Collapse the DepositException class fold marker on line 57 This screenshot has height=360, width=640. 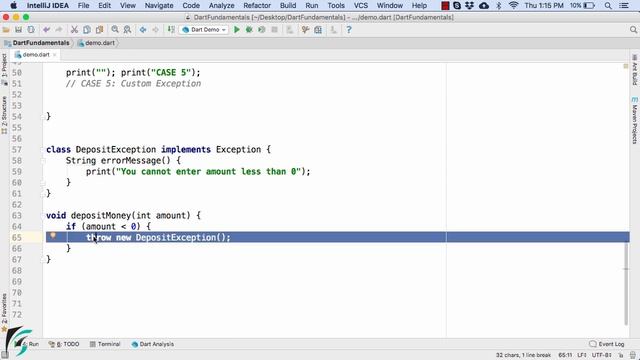pos(43,149)
